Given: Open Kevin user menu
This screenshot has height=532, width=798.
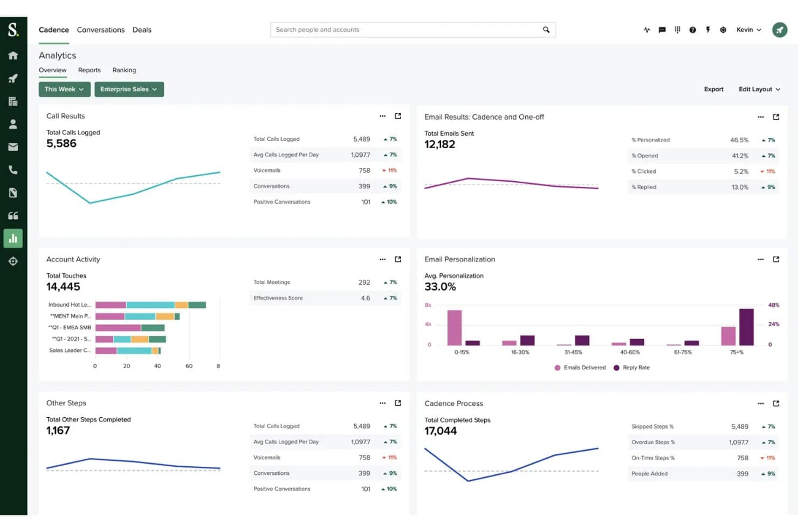Looking at the screenshot, I should pos(749,30).
